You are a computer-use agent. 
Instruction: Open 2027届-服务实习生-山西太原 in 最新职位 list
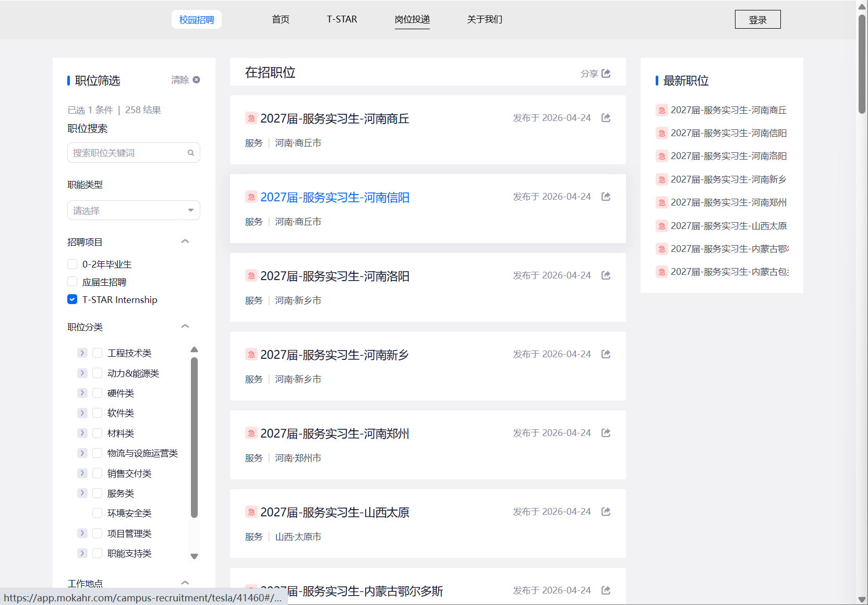click(x=728, y=226)
